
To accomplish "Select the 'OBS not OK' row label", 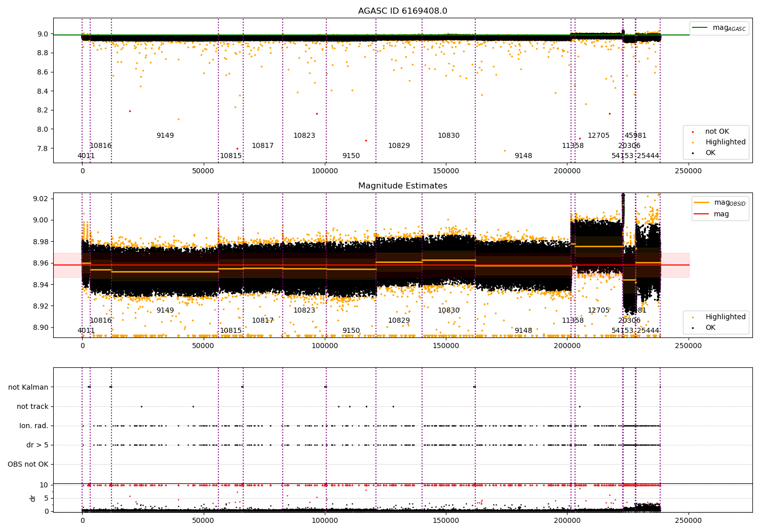I will [28, 464].
